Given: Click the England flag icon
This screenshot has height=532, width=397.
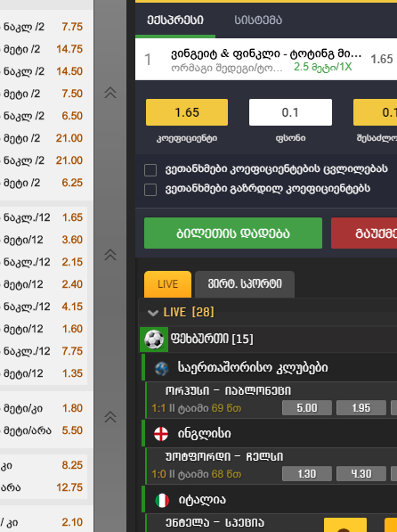Looking at the screenshot, I should (161, 434).
